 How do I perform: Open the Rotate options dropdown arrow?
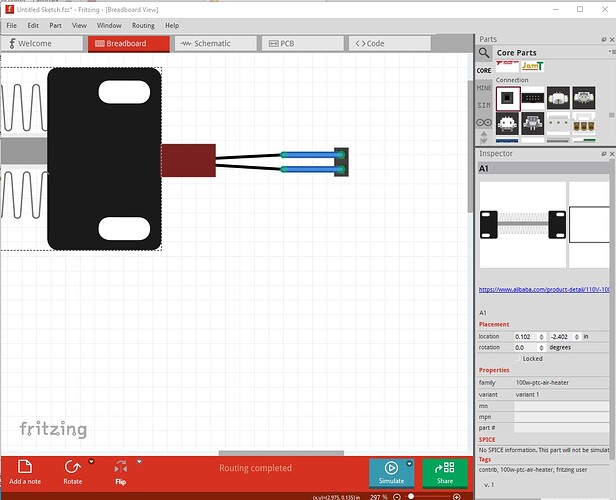click(91, 462)
